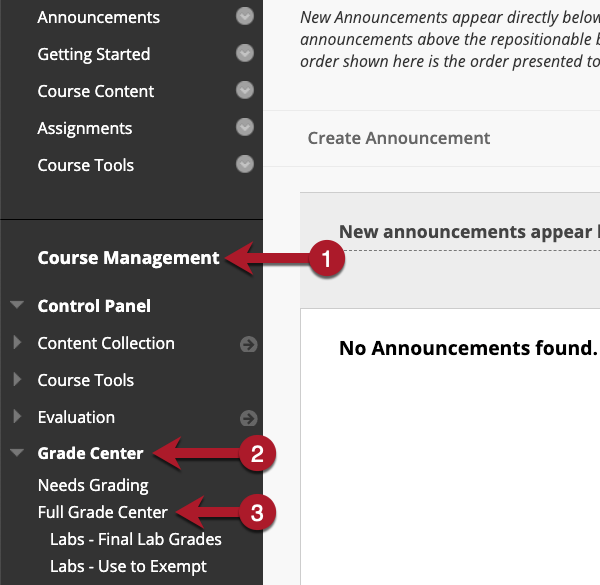
Task: Select Labs - Use to Exempt view
Action: pyautogui.click(x=128, y=567)
